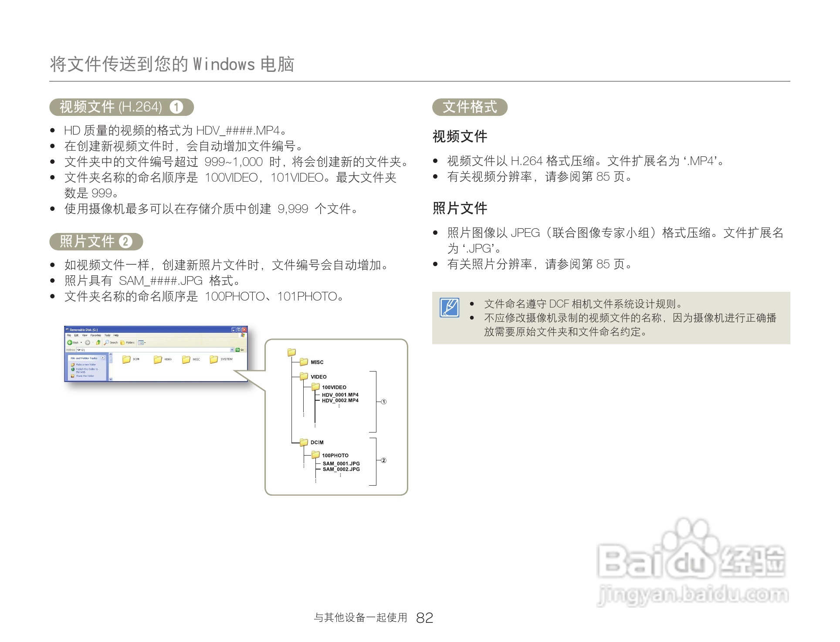Open the VIDEO folder icon
The height and width of the screenshot is (642, 840).
158,359
